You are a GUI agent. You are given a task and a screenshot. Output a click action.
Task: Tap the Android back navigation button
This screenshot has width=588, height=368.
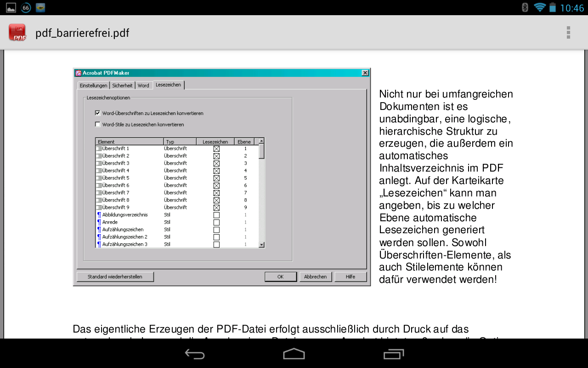[x=195, y=354]
